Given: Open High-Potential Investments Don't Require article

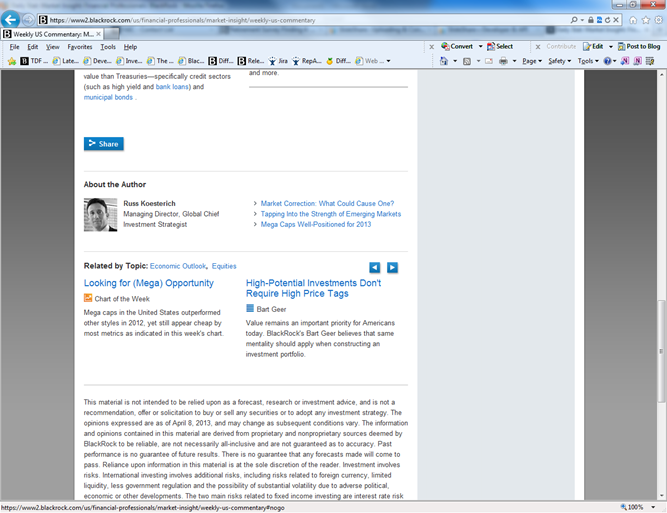Looking at the screenshot, I should 313,288.
